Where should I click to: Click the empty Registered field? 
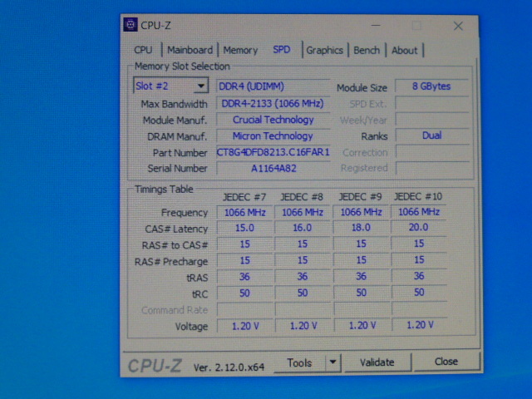point(432,168)
